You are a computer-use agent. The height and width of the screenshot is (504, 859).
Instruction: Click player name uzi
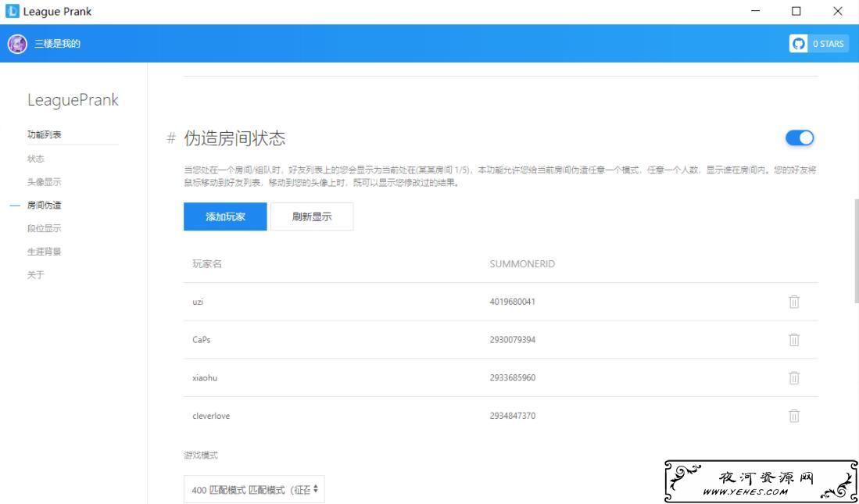[x=198, y=302]
